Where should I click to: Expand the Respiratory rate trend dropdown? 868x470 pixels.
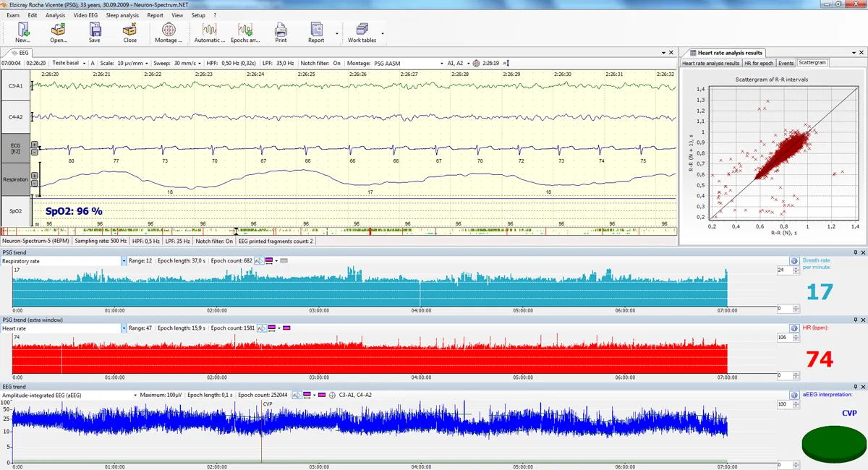pos(124,260)
